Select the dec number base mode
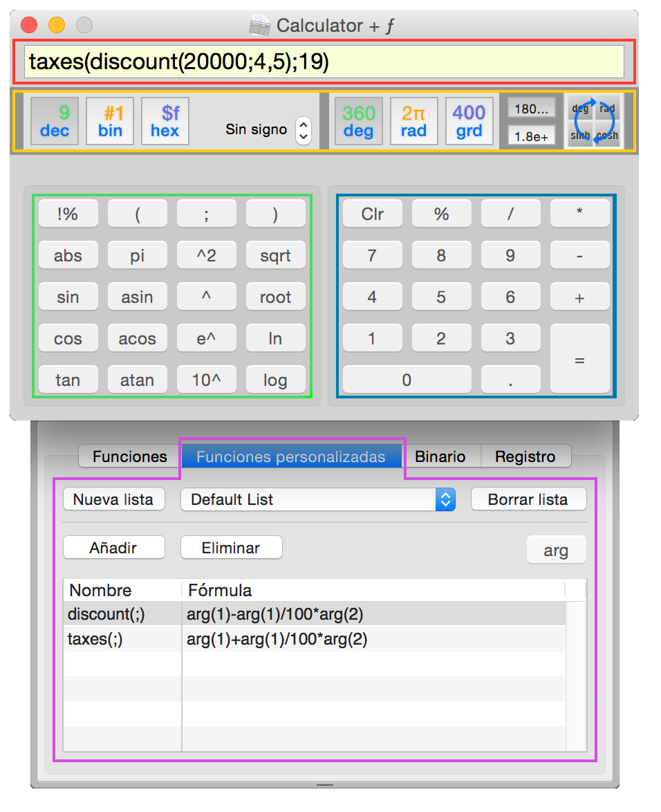This screenshot has width=661, height=812. click(55, 121)
